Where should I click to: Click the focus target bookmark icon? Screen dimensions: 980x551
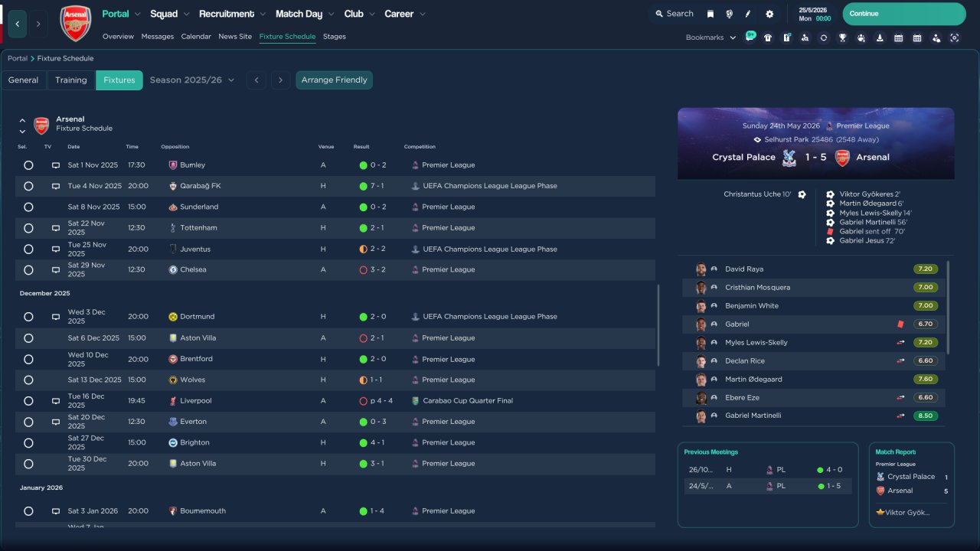point(954,37)
